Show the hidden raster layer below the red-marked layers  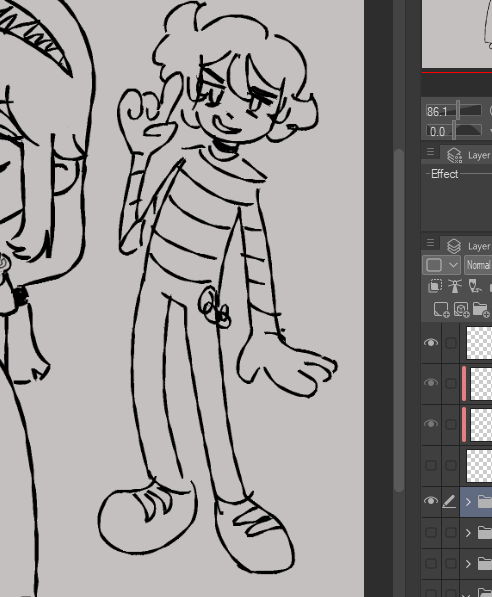point(431,465)
